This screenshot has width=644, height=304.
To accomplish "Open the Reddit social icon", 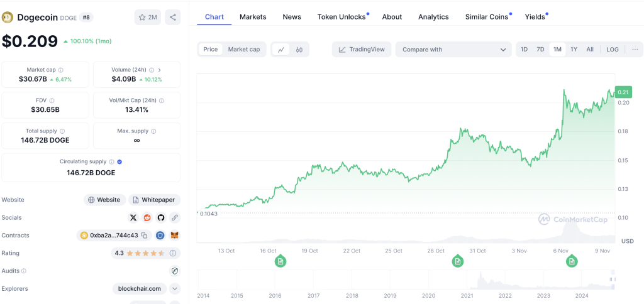I will point(147,217).
